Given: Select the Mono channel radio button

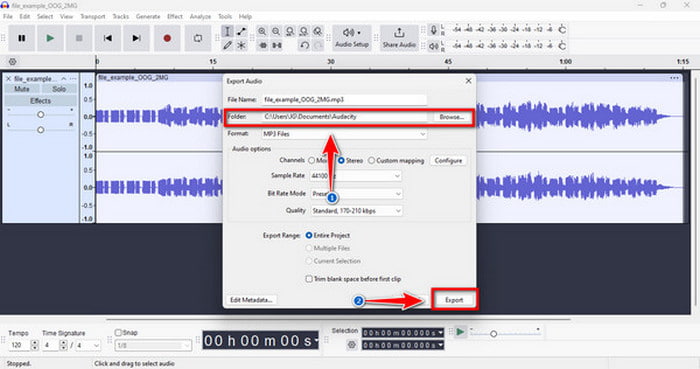Looking at the screenshot, I should pyautogui.click(x=312, y=161).
